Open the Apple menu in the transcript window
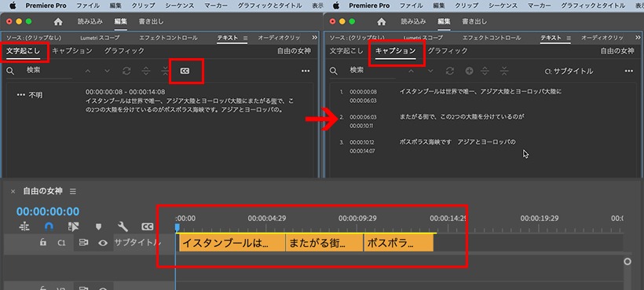 (13, 6)
